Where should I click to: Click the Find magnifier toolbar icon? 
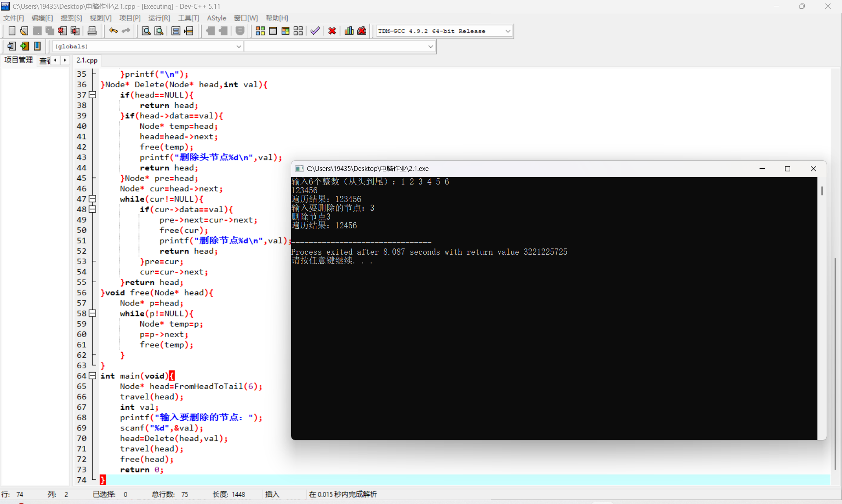pyautogui.click(x=146, y=31)
